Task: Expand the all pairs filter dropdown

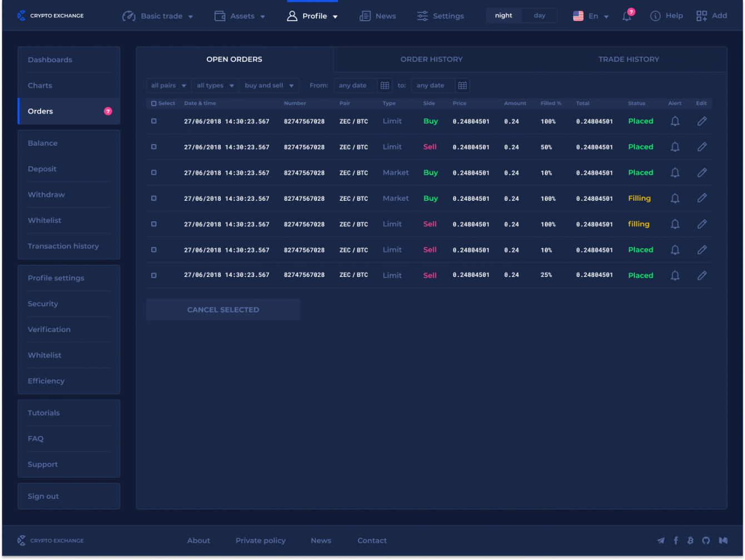Action: click(x=168, y=86)
